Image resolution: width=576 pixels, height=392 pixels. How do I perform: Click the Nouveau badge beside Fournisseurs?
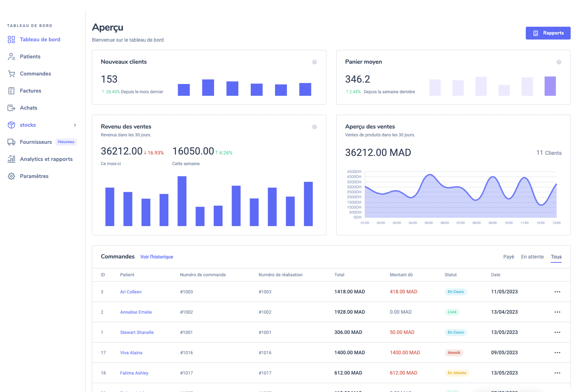coord(66,142)
